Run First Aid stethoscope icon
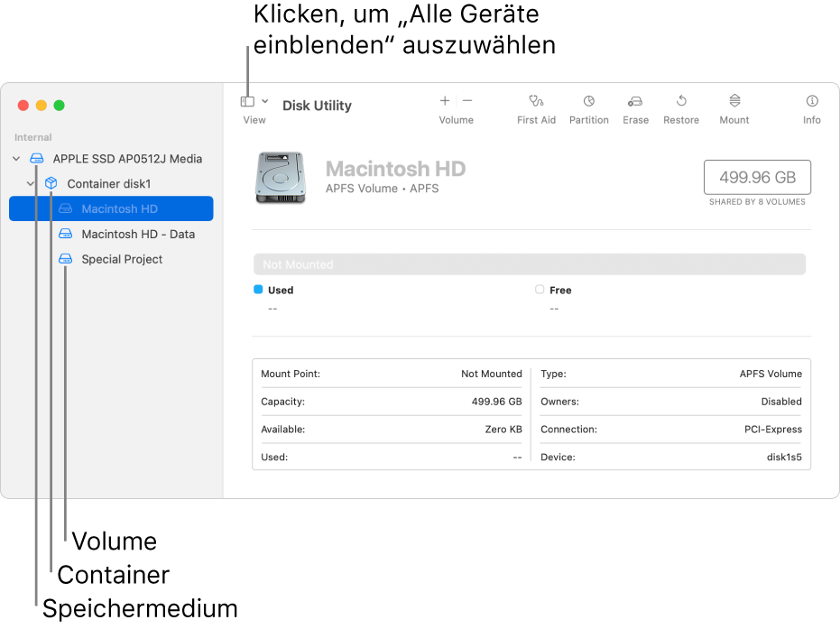Viewport: 840px width, 629px height. tap(536, 101)
